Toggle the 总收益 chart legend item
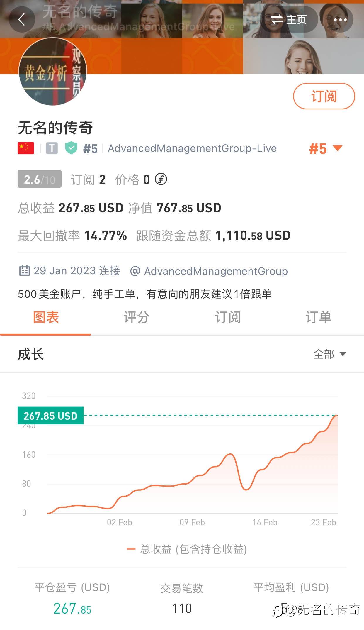The width and height of the screenshot is (364, 630). (187, 549)
